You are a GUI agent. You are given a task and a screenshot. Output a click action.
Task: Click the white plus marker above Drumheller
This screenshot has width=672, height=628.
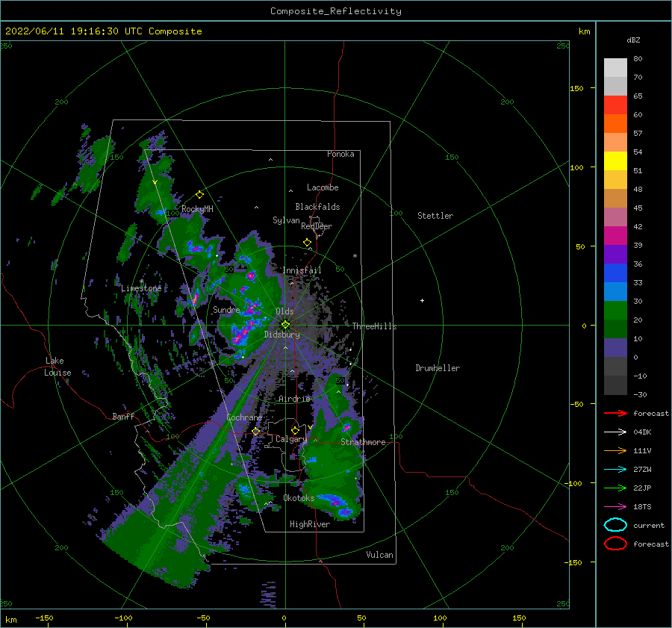(x=422, y=300)
